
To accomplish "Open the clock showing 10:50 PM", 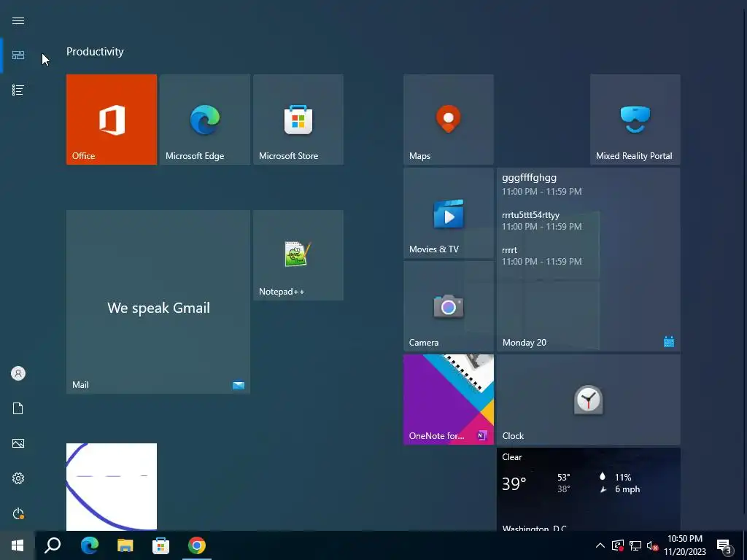I will coord(685,545).
